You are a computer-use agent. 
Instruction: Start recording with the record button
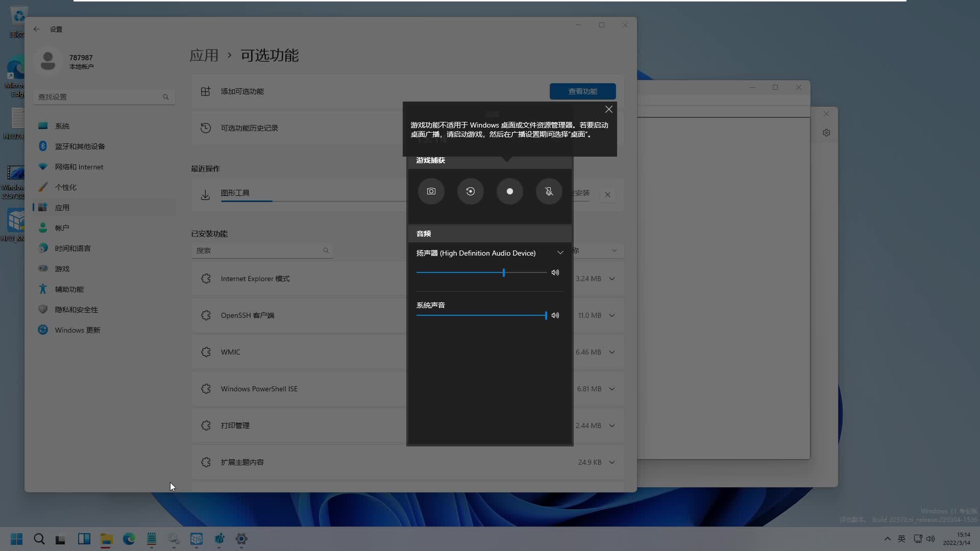[509, 191]
